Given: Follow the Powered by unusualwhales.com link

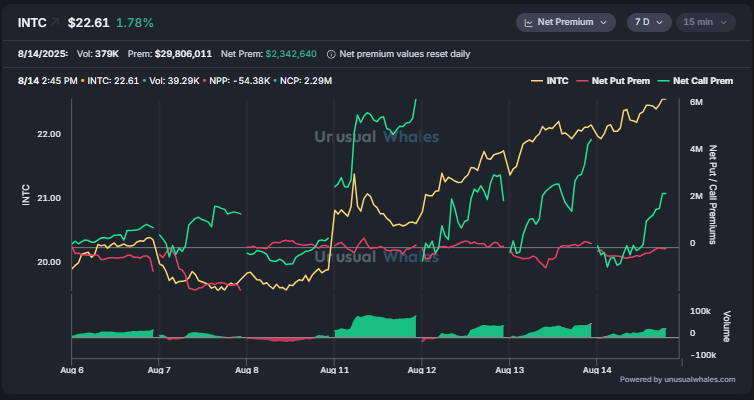Looking at the screenshot, I should click(x=677, y=379).
